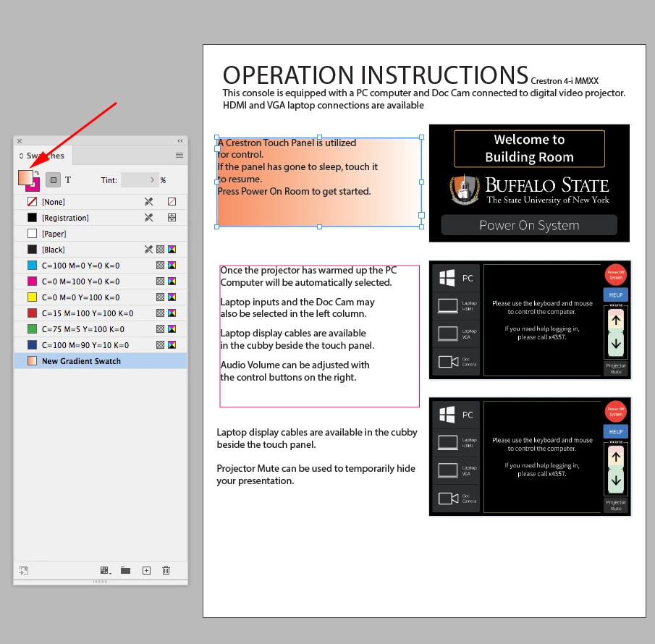
Task: Collapse Swatches panel to icons
Action: point(180,141)
